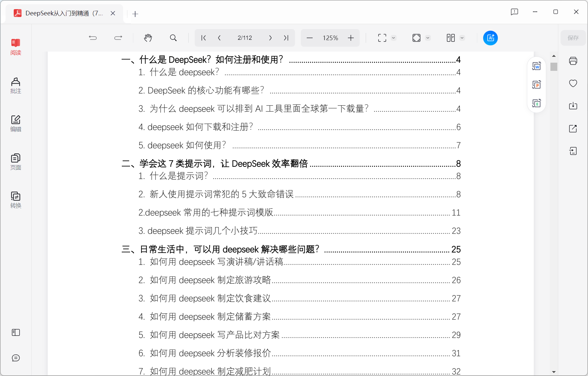Click the undo arrow in toolbar
The height and width of the screenshot is (376, 588).
pyautogui.click(x=93, y=38)
